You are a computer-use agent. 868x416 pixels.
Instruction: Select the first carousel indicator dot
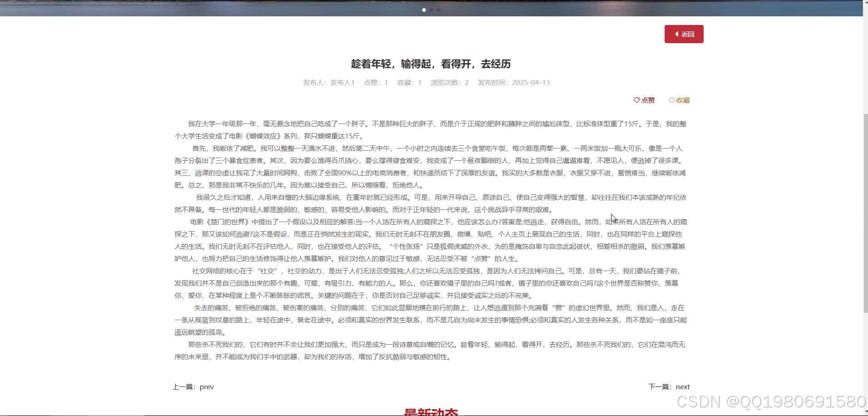[424, 10]
